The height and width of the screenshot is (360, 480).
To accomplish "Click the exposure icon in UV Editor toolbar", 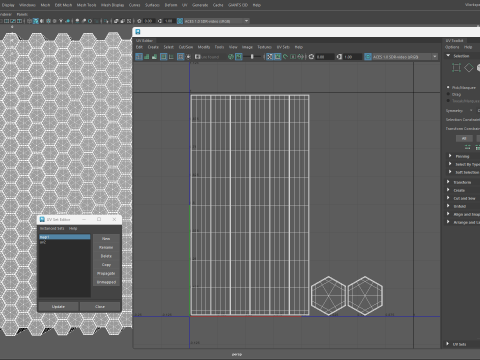I will click(311, 57).
